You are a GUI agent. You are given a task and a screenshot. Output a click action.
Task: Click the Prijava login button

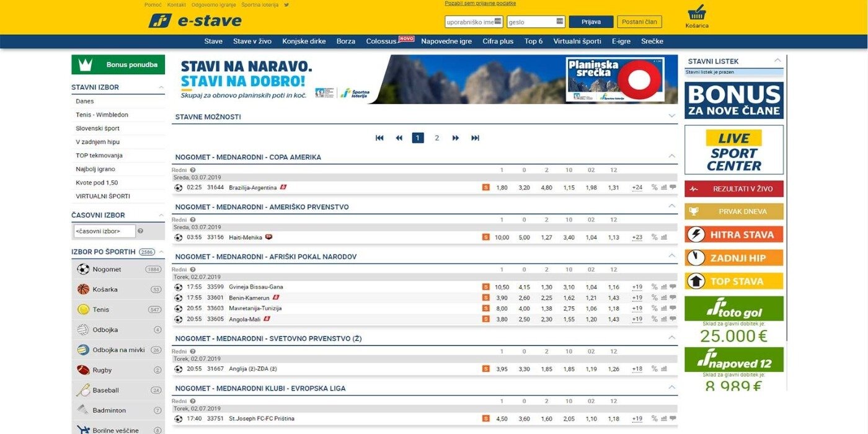(591, 22)
